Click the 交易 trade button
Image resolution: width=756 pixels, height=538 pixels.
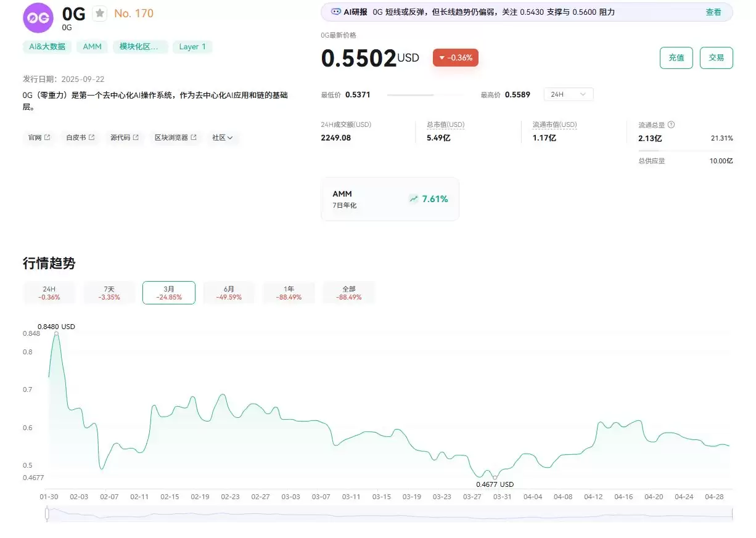click(x=717, y=58)
